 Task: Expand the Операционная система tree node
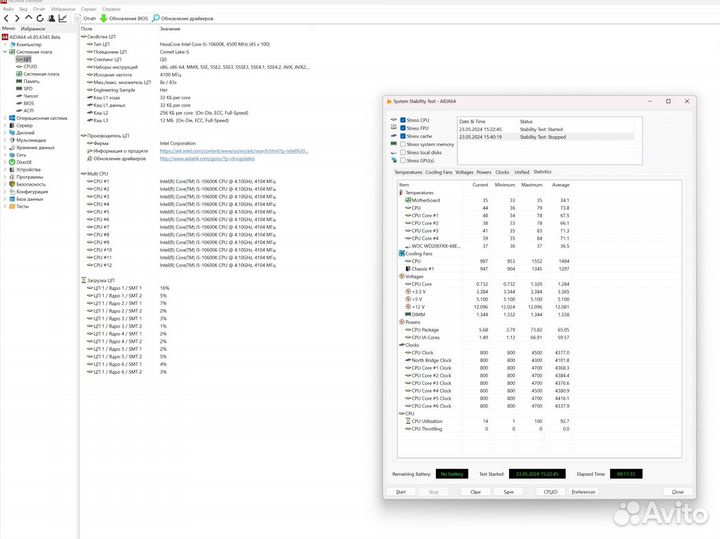point(4,117)
